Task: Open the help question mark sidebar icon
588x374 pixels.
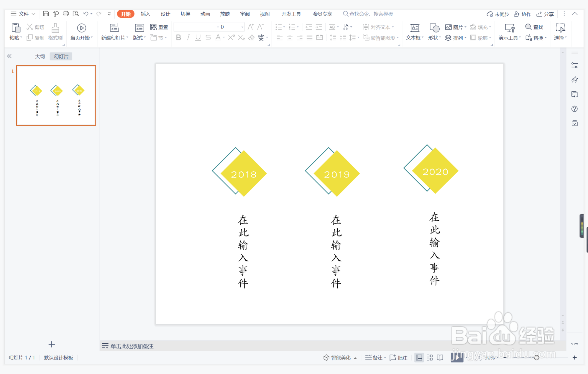Action: click(x=574, y=109)
